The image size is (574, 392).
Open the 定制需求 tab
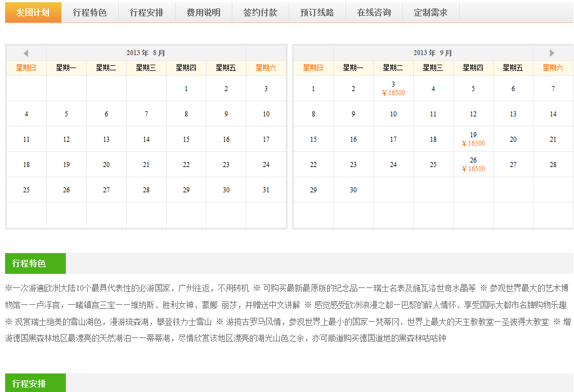[430, 12]
